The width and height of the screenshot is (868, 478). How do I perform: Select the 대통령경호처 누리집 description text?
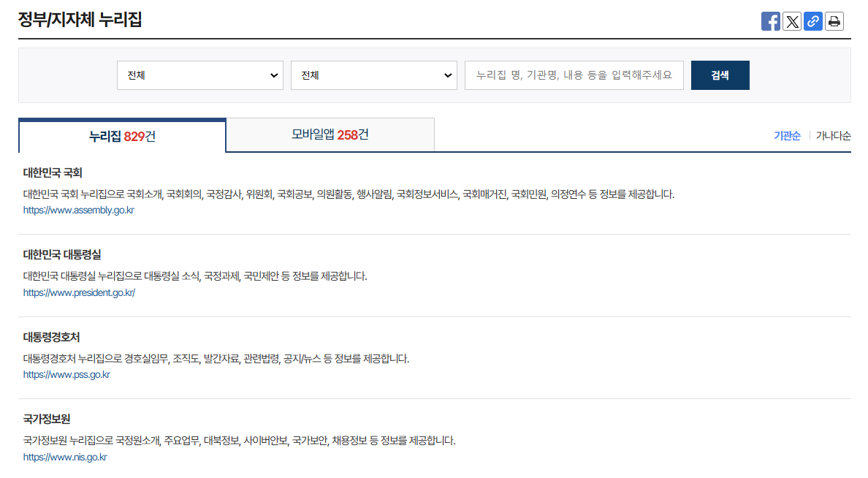coord(216,359)
